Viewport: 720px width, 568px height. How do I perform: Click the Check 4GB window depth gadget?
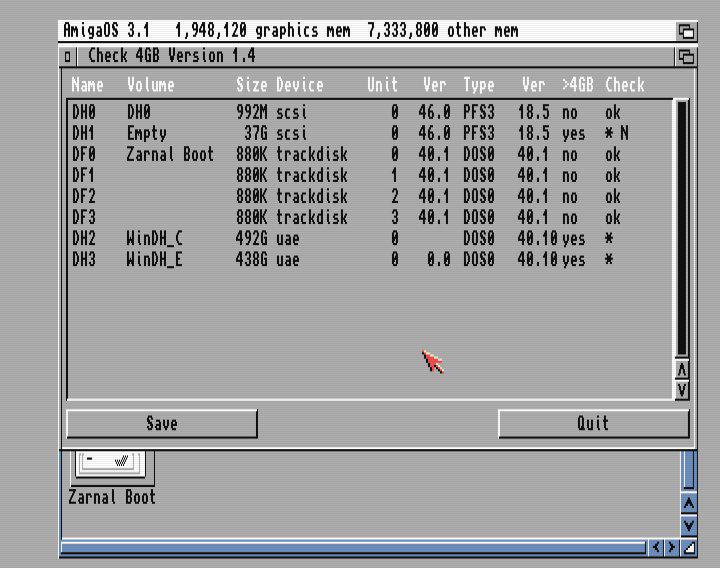point(686,56)
